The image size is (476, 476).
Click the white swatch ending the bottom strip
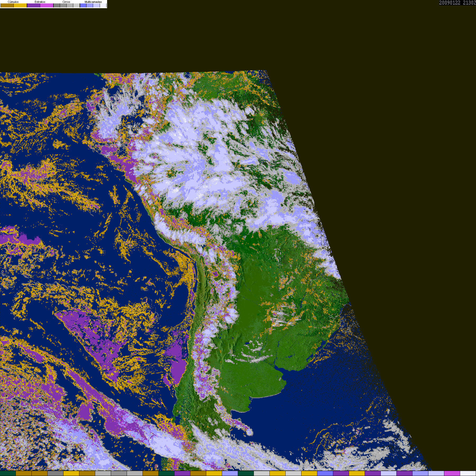coord(468,473)
